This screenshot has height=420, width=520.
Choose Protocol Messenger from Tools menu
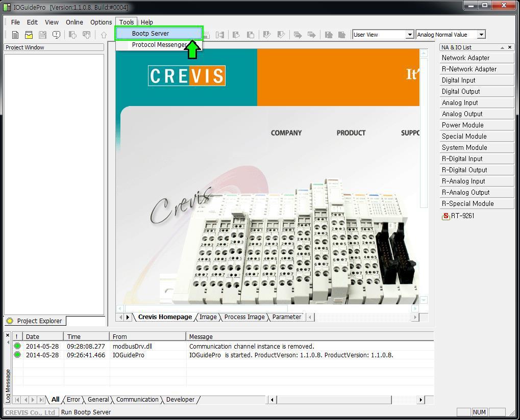pyautogui.click(x=159, y=45)
